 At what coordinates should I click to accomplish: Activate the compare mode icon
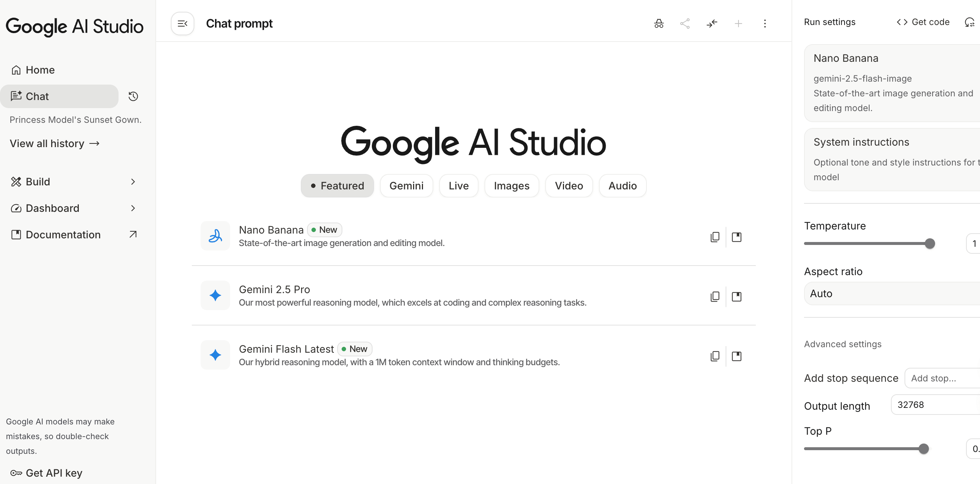click(712, 23)
